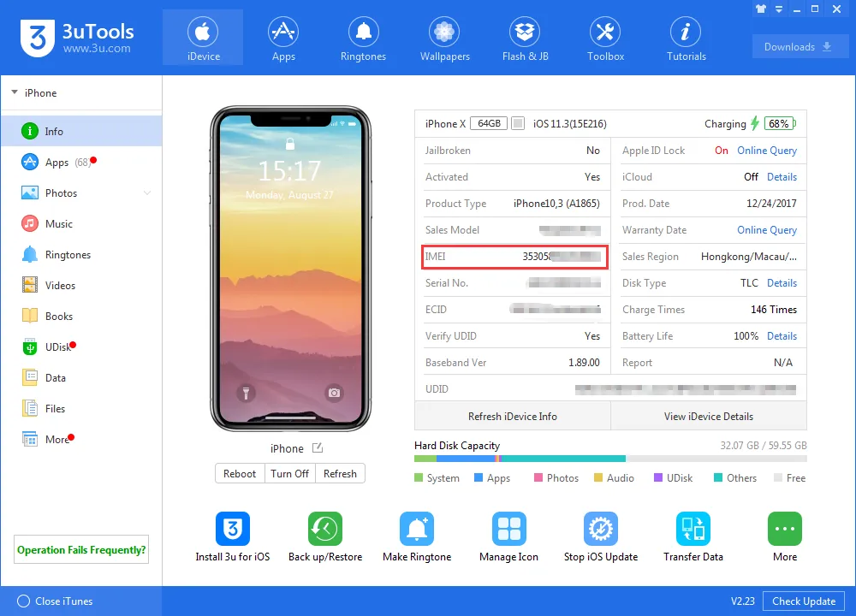Click Stop iOS Update icon

[601, 528]
